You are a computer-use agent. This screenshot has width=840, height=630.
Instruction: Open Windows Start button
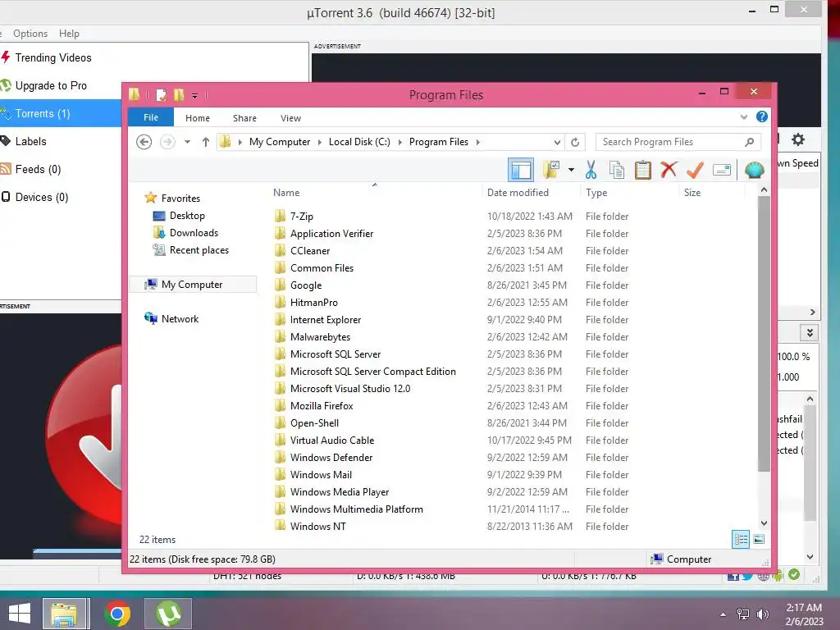[x=20, y=613]
